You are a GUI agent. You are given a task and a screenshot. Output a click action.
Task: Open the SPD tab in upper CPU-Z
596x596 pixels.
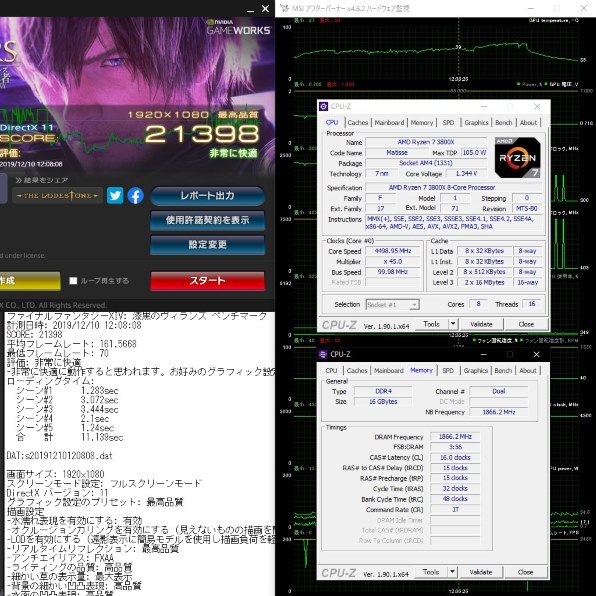click(x=449, y=122)
